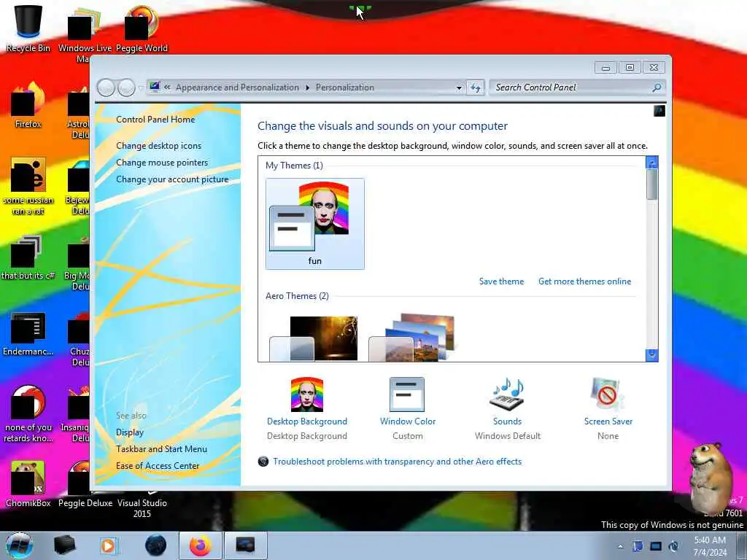This screenshot has height=560, width=747.
Task: Open Firefox from the taskbar
Action: tap(200, 545)
